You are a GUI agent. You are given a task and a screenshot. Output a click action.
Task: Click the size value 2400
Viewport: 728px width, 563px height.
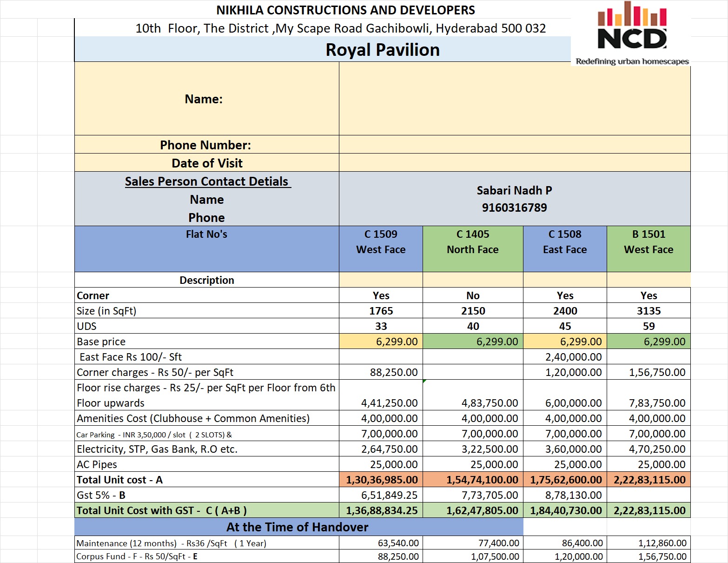point(565,311)
